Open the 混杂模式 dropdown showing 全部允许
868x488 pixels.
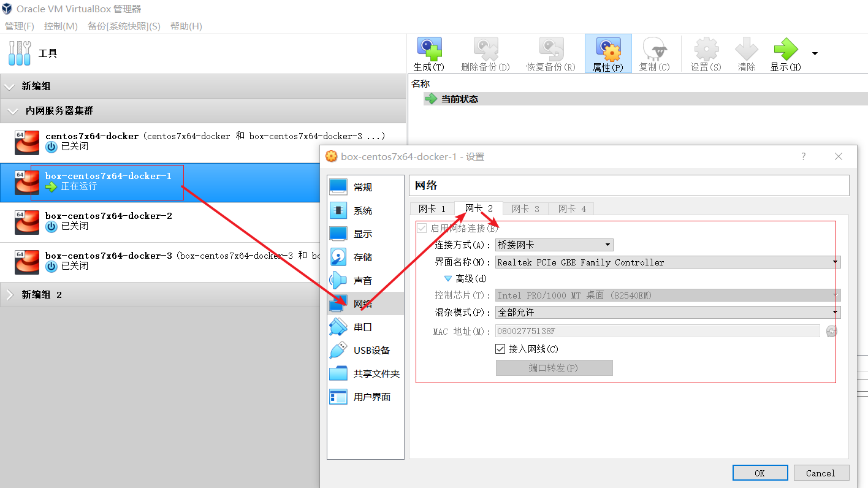[668, 312]
